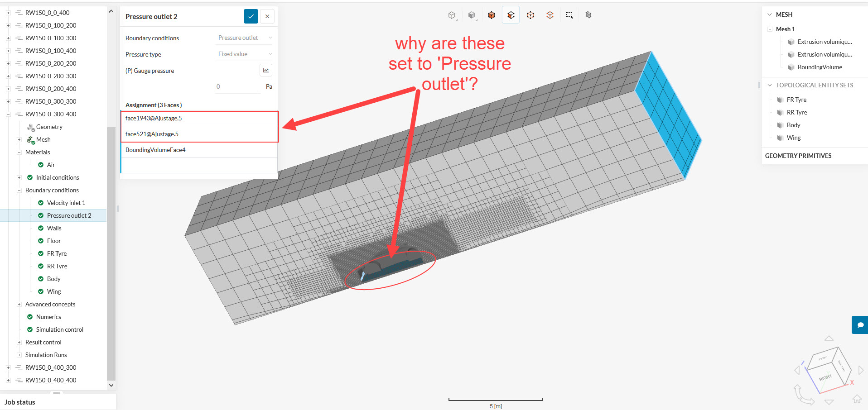868x410 pixels.
Task: Open Simulation control settings
Action: [x=60, y=329]
